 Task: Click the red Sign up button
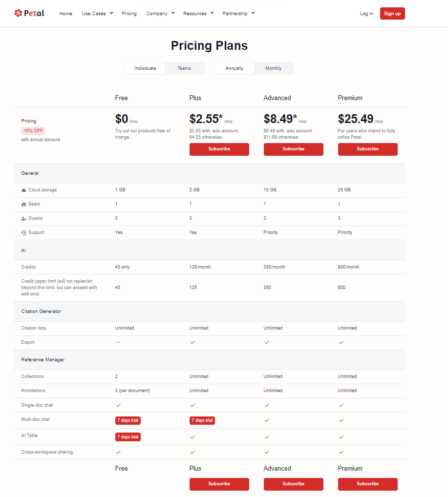(392, 13)
